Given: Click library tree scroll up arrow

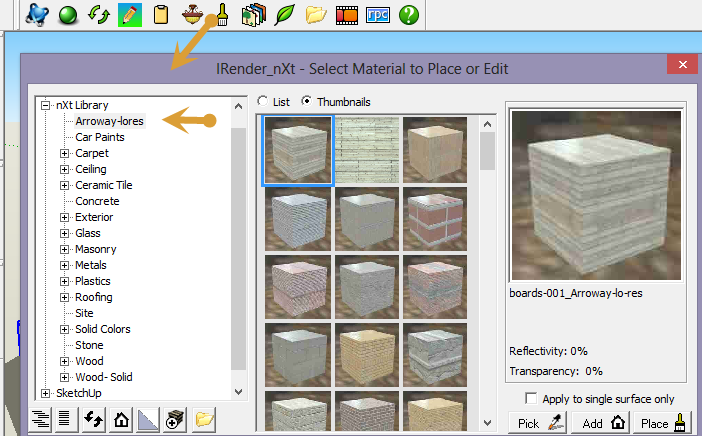Looking at the screenshot, I should [239, 107].
